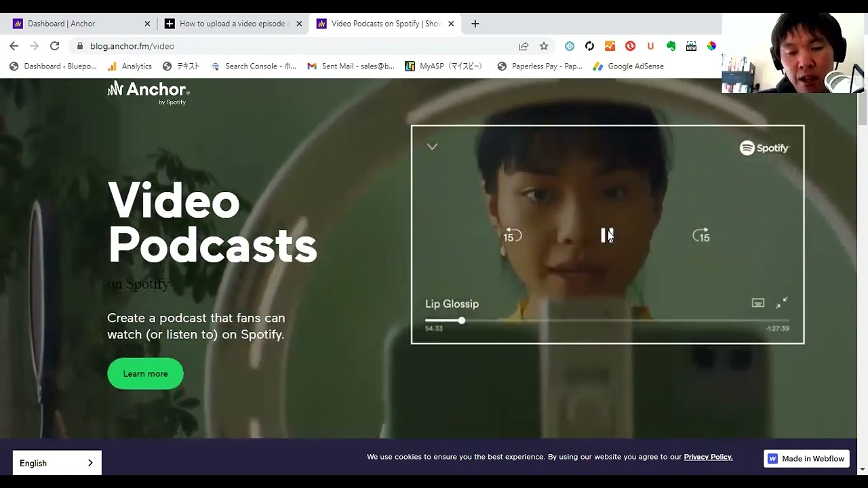This screenshot has width=868, height=488.
Task: Switch to How to upload a video episode tab
Action: point(235,24)
